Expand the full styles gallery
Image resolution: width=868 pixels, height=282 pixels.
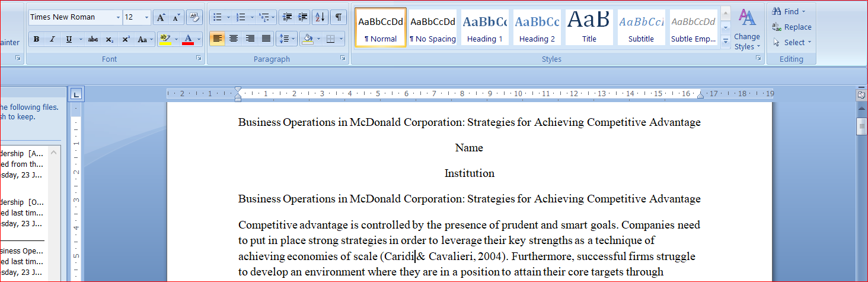726,40
